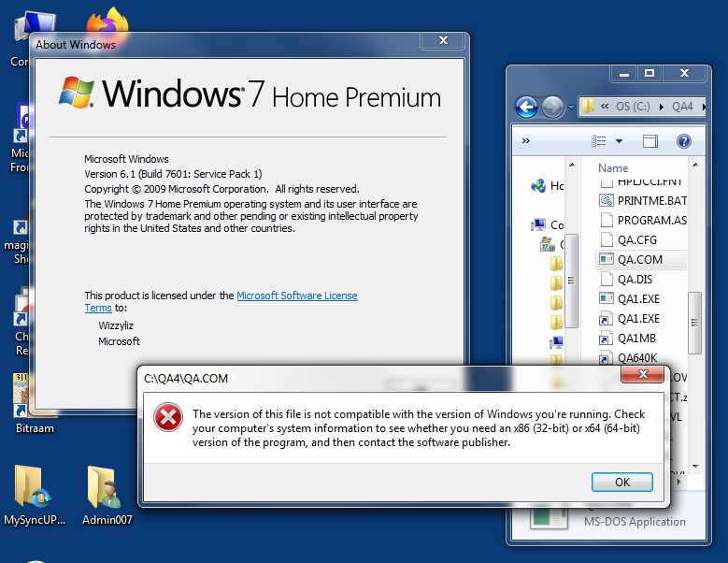Viewport: 728px width, 563px height.
Task: Click the folder icon in address bar
Action: point(588,106)
